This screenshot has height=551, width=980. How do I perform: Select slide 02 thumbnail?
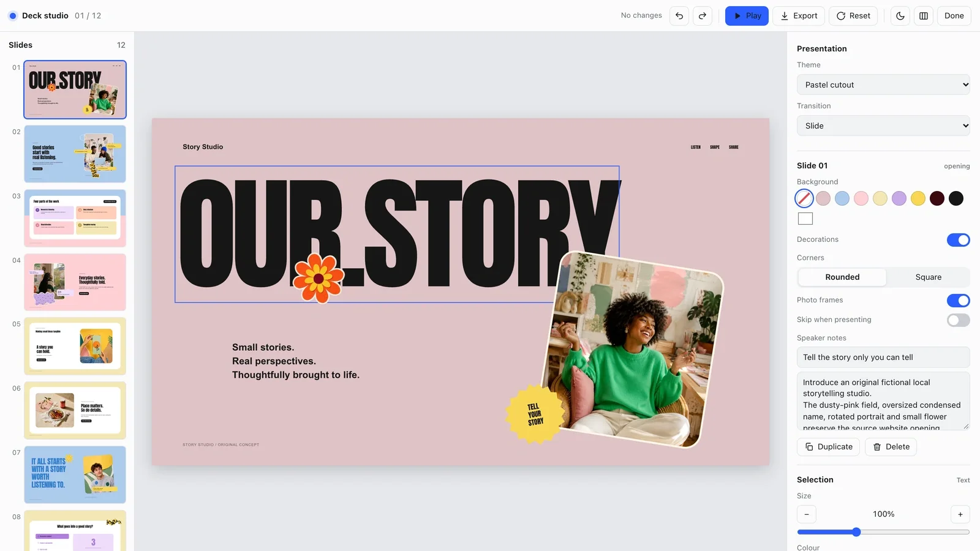coord(75,154)
